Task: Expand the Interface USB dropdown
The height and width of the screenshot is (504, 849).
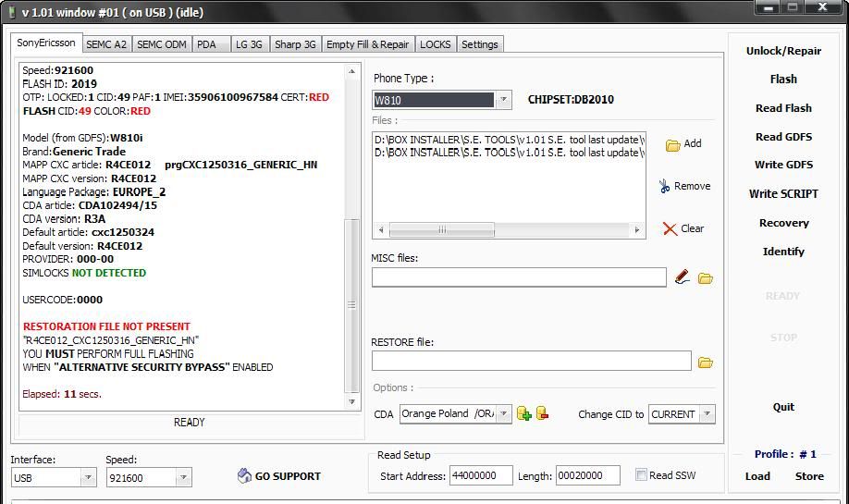Action: 88,477
